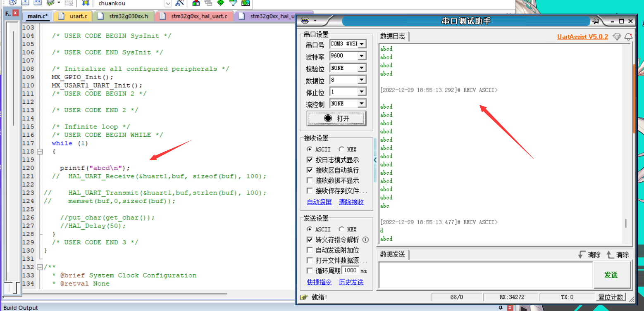Open the 波特率 9600 dropdown
Screen dimensions: 644x311
[x=361, y=56]
